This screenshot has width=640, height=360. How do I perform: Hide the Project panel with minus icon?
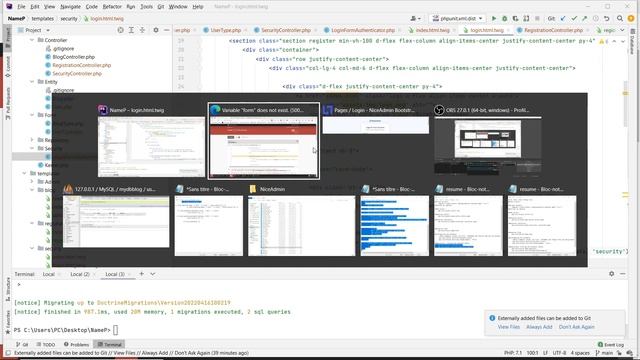coord(167,30)
